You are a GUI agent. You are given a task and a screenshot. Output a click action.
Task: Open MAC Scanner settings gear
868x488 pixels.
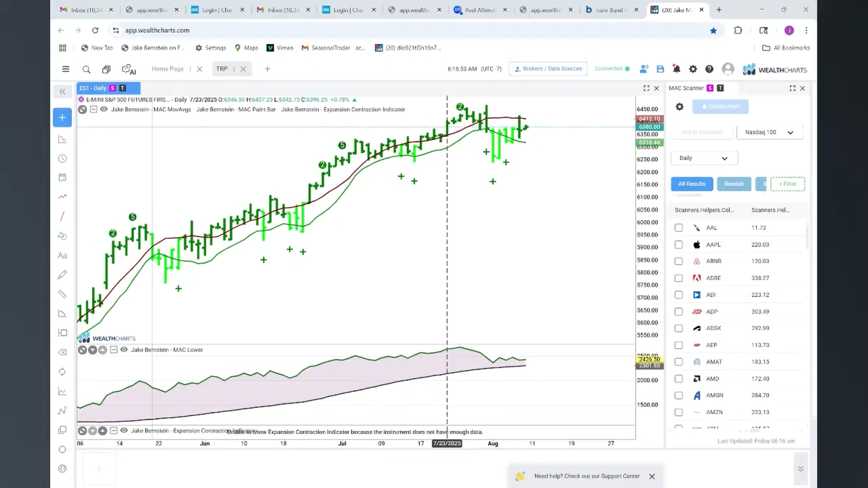tap(679, 107)
